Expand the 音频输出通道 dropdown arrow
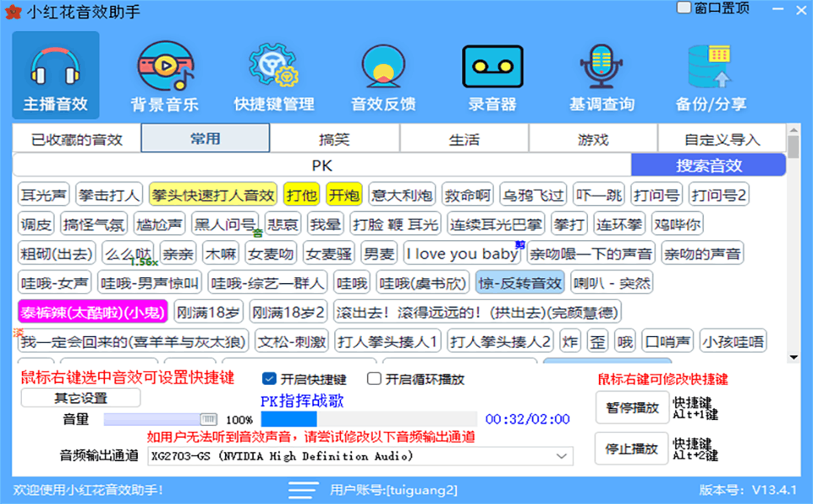 tap(562, 456)
